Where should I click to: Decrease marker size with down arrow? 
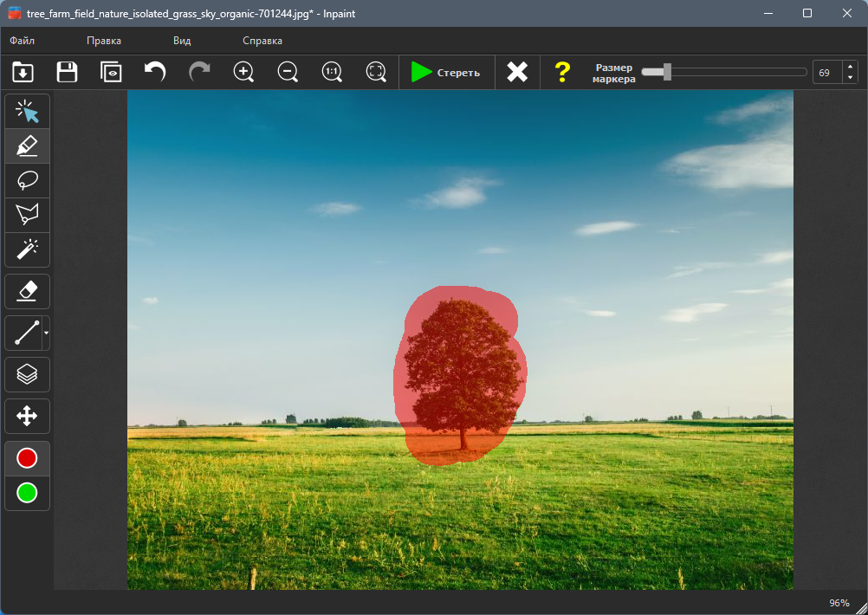[x=851, y=78]
